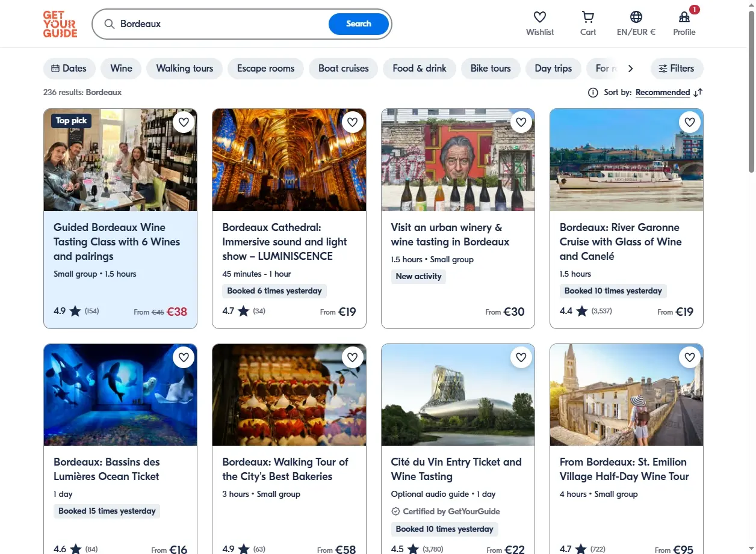Filter by Food & drink category
The image size is (756, 554).
click(420, 69)
